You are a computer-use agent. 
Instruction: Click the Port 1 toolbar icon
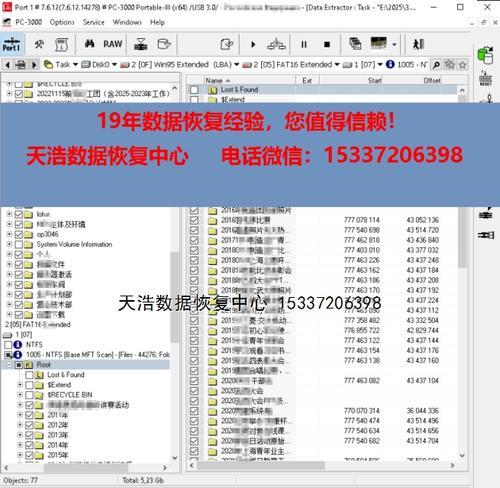12,44
